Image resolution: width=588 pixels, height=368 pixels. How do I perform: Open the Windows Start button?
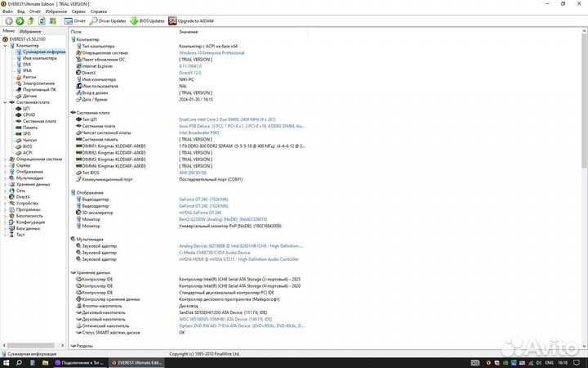[x=7, y=363]
